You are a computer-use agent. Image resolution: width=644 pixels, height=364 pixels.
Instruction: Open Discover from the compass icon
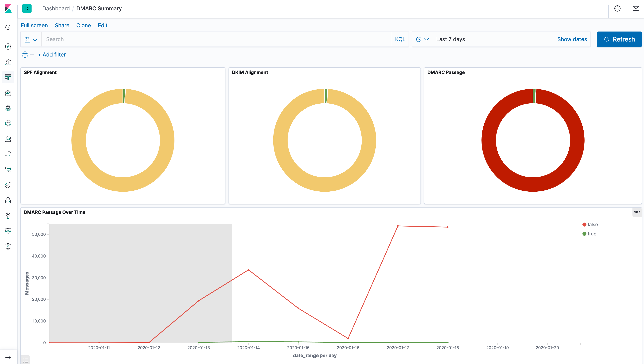pyautogui.click(x=8, y=47)
